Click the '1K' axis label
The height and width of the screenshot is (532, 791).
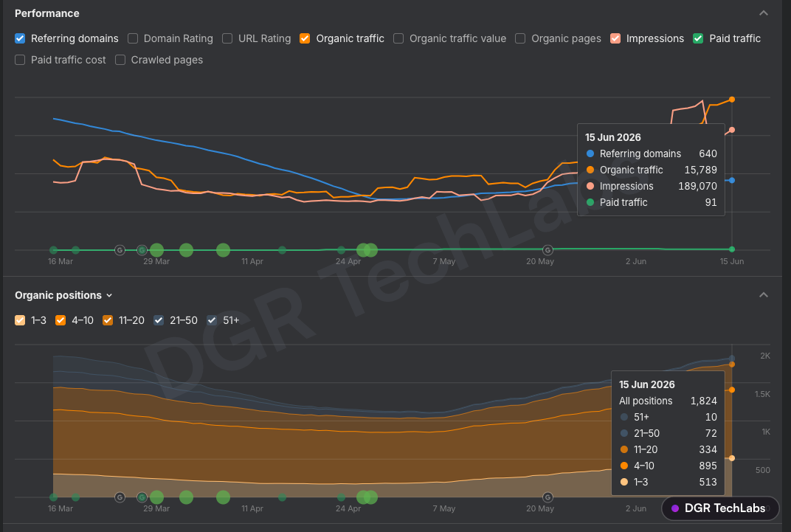pyautogui.click(x=766, y=432)
